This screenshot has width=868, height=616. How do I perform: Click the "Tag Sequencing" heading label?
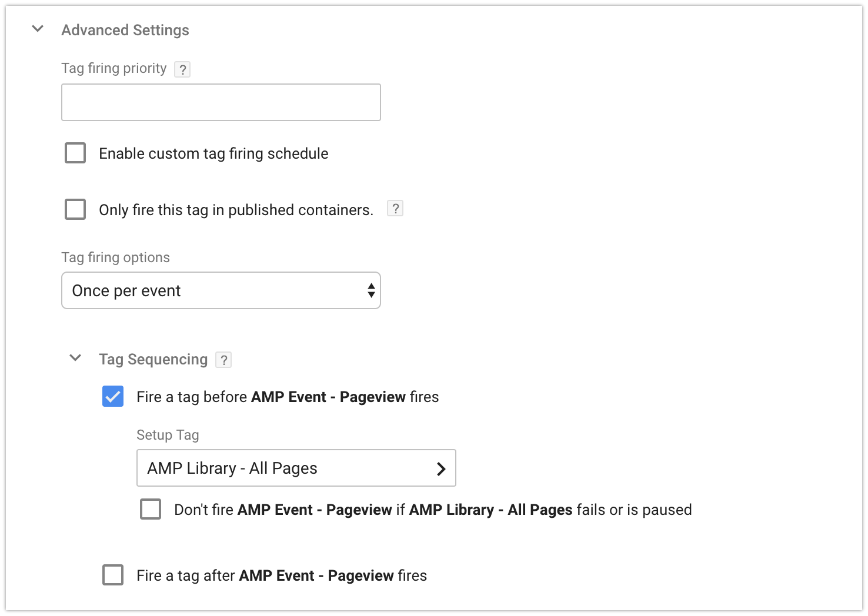click(x=153, y=359)
